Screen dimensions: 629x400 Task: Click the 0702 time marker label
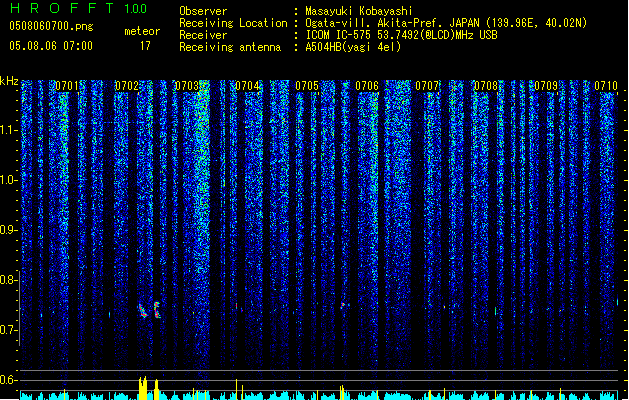pos(127,86)
